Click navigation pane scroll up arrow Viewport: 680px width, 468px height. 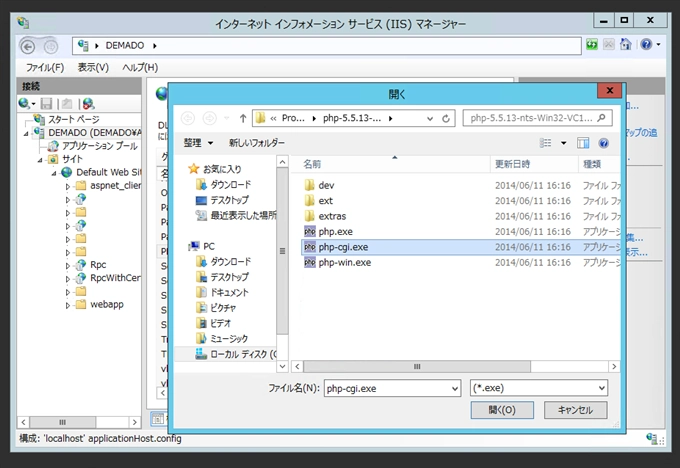pyautogui.click(x=282, y=162)
